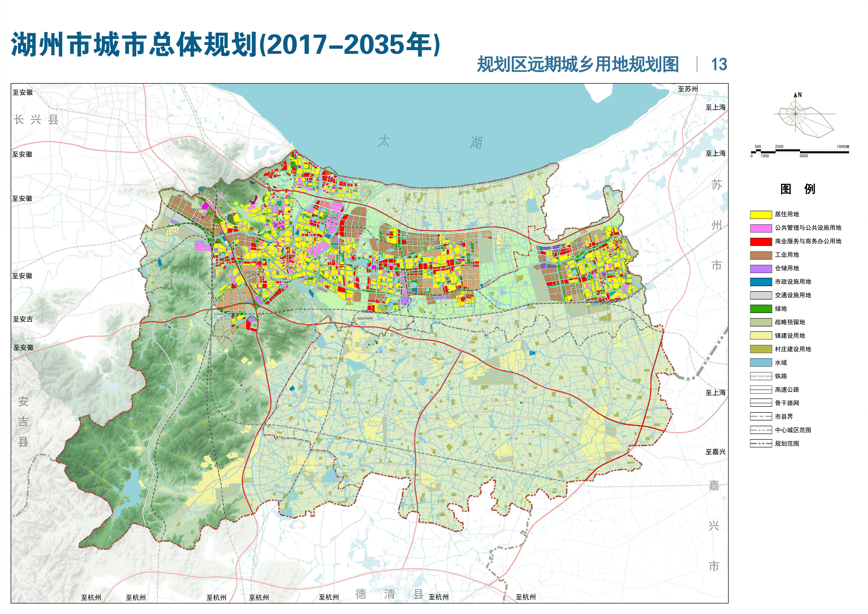This screenshot has width=868, height=614.
Task: Click the 骨干路网 legend label text
Action: pyautogui.click(x=787, y=403)
